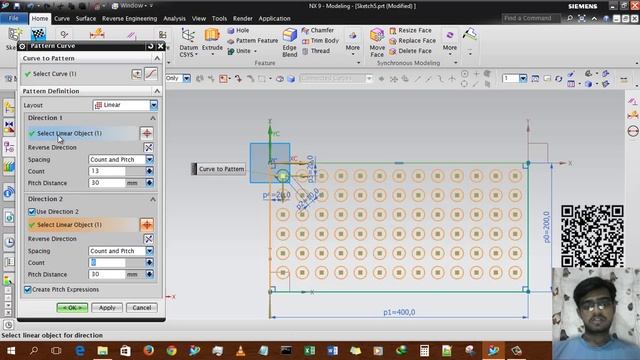Click the curve selection icon beside Select Curve
The image size is (640, 360).
[151, 74]
